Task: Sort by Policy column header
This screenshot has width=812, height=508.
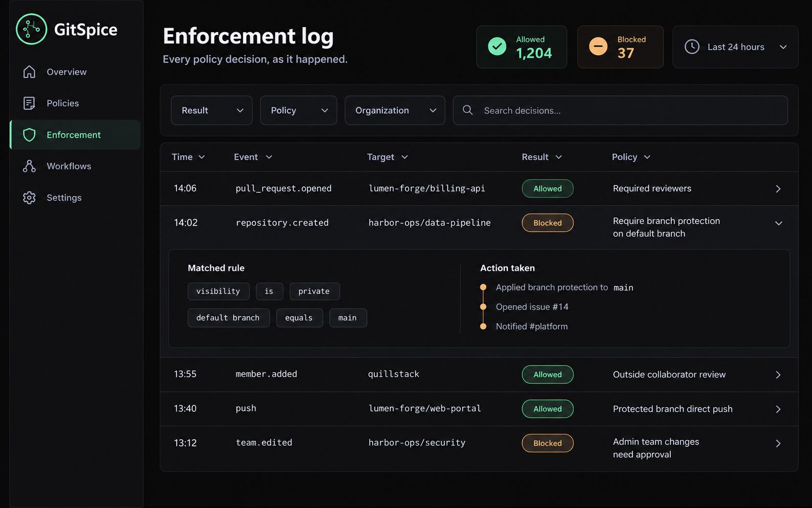Action: coord(631,157)
